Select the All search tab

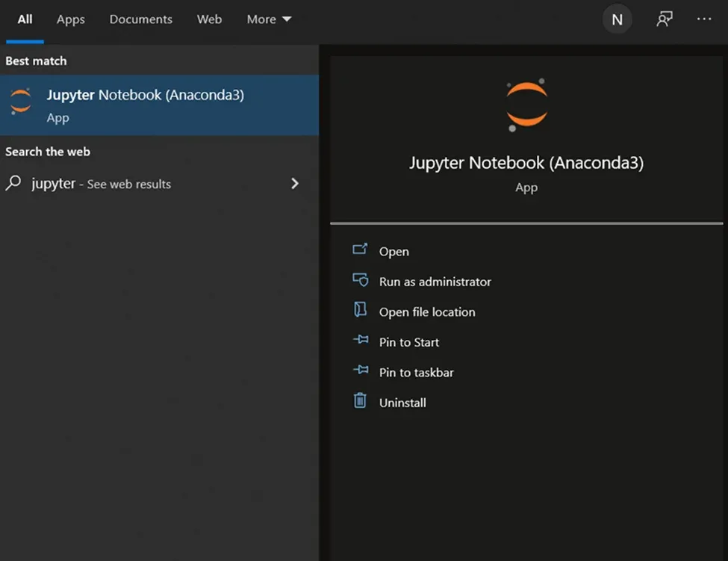pos(25,19)
